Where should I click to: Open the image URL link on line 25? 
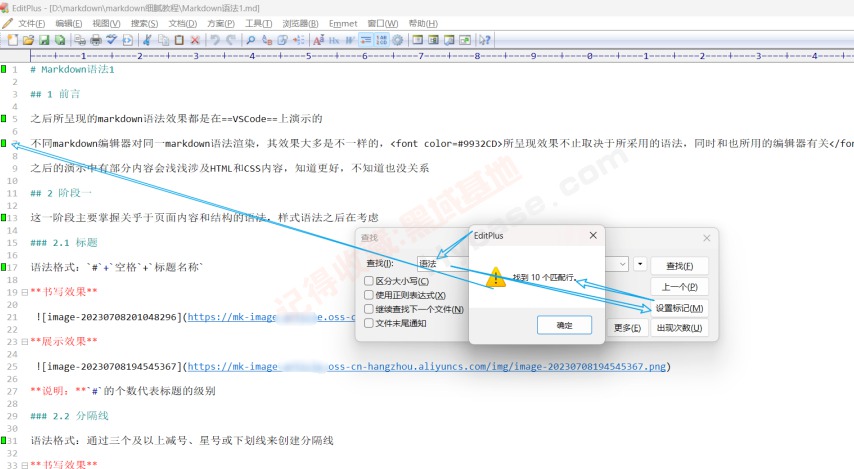click(x=426, y=367)
